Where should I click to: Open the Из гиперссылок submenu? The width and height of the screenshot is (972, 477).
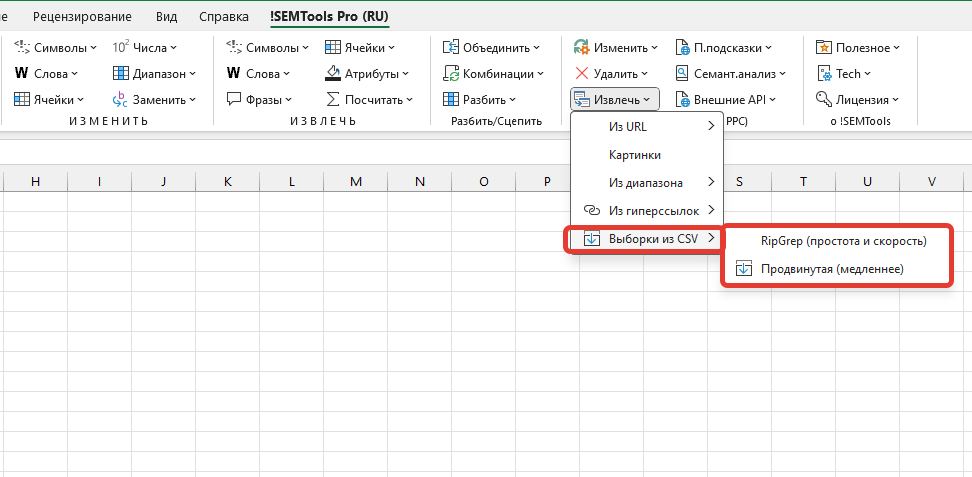tap(647, 211)
